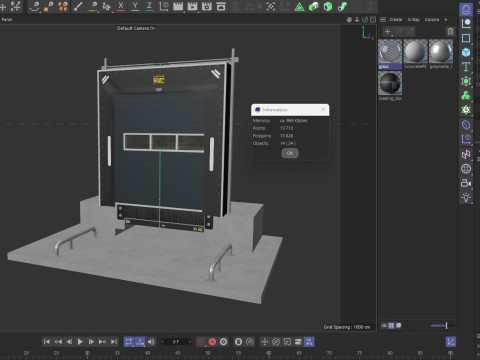Select the brush paint tool icon
This screenshot has height=360, width=480.
coord(78,6)
